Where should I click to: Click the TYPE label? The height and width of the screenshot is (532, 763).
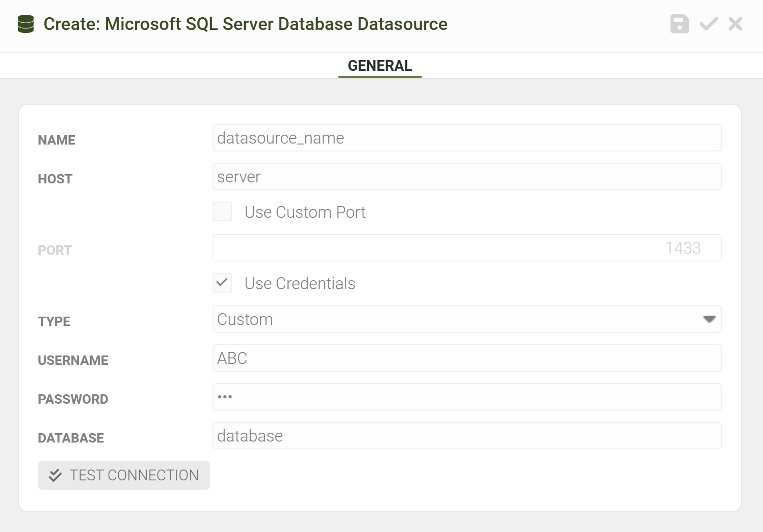[54, 322]
